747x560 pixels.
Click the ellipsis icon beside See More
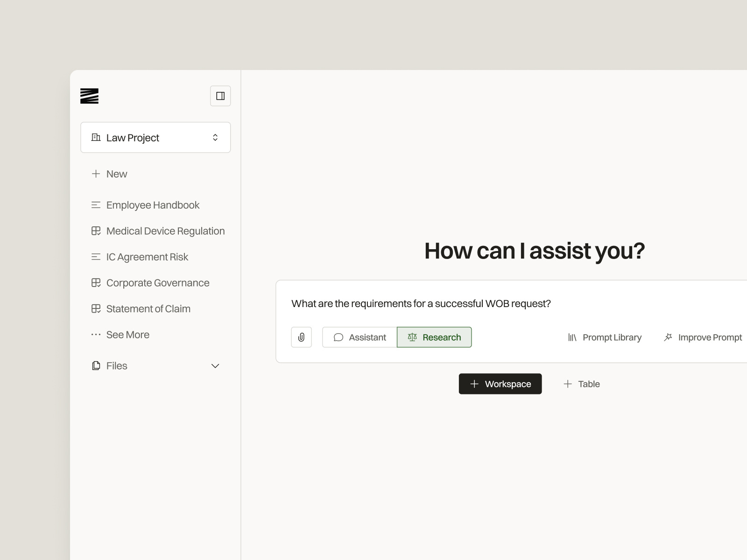click(x=96, y=335)
